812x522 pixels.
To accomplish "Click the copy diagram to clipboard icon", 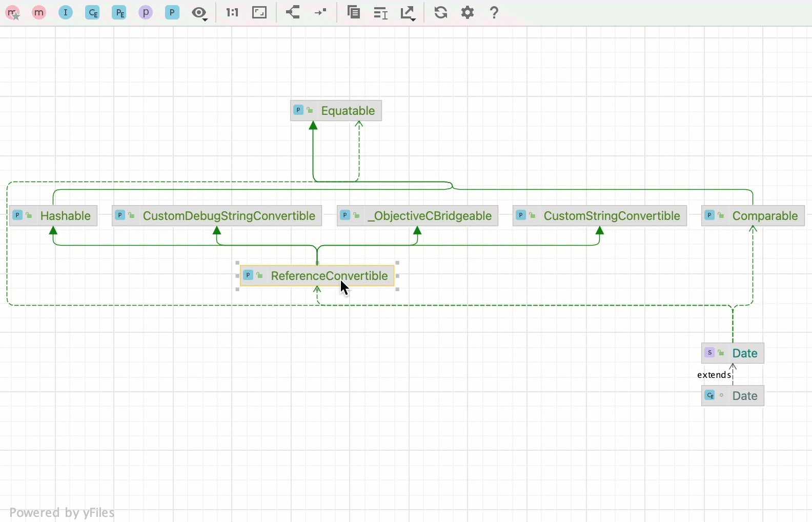I will click(x=353, y=12).
